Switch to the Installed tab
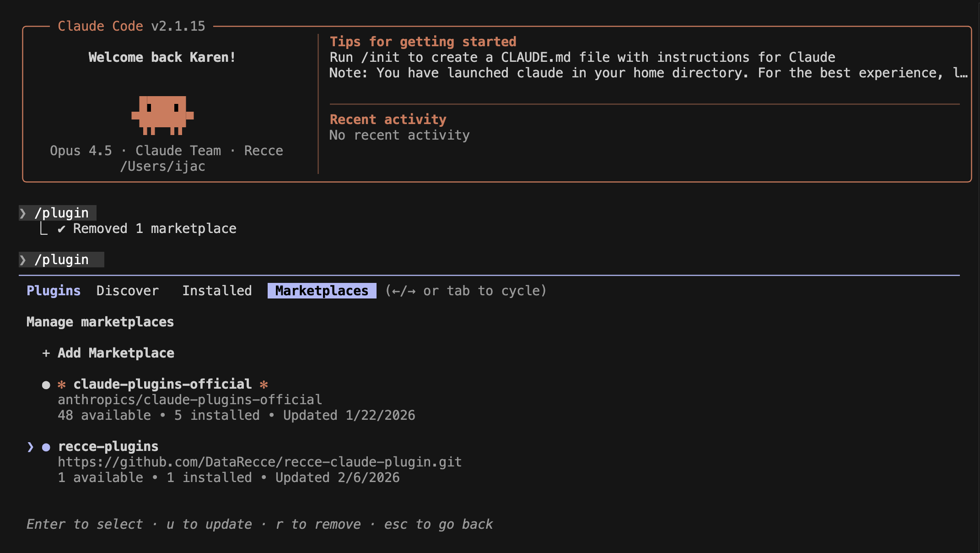This screenshot has width=980, height=553. click(x=217, y=291)
